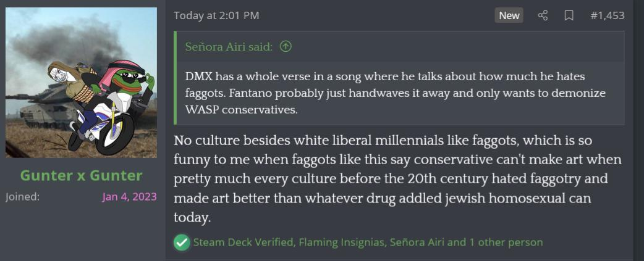Click the up-arrow icon beside quote attribution
The width and height of the screenshot is (644, 261).
[286, 47]
